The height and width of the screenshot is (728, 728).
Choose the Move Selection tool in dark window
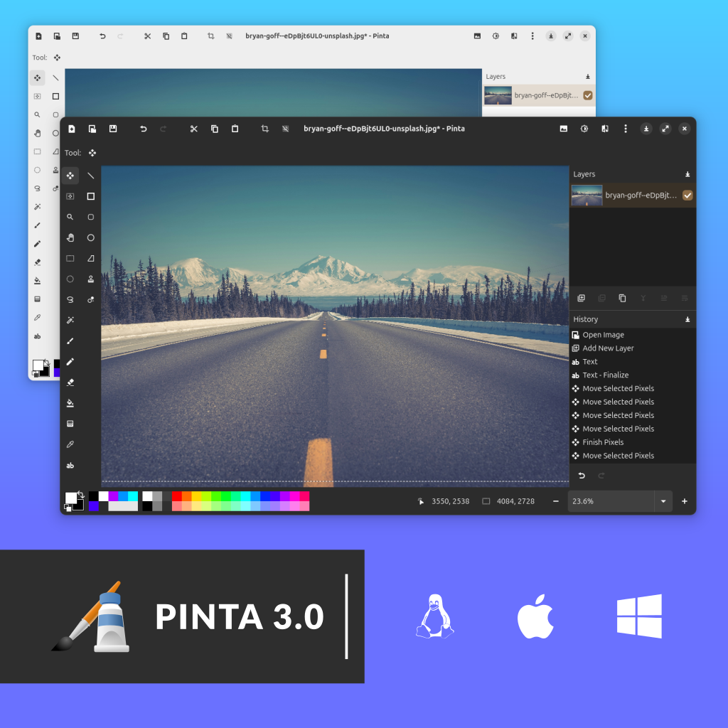(x=70, y=196)
